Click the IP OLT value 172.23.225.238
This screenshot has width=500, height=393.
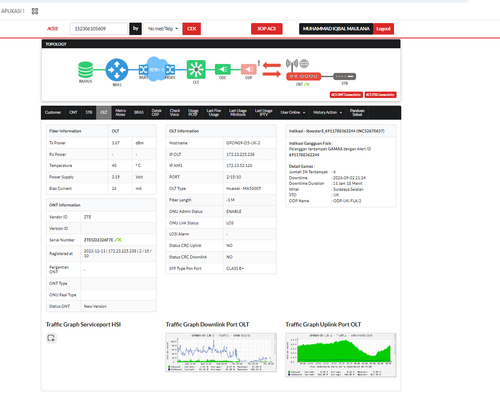[x=240, y=154]
